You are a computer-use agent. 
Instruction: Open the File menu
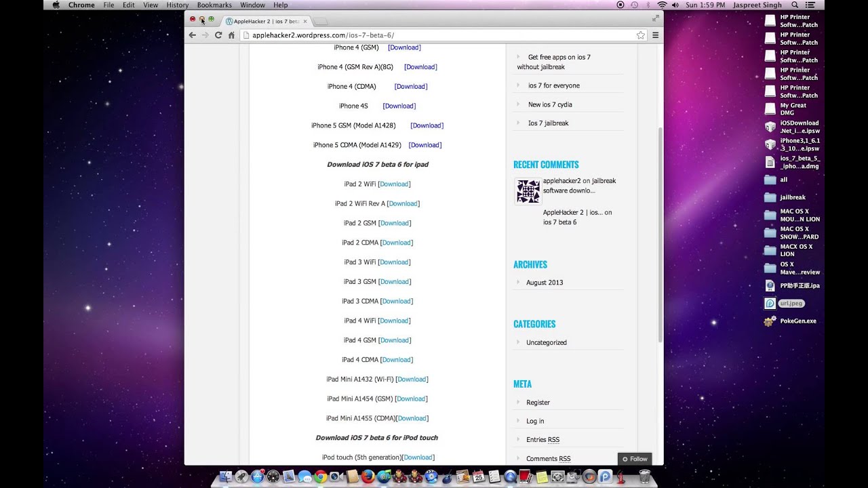pos(108,5)
